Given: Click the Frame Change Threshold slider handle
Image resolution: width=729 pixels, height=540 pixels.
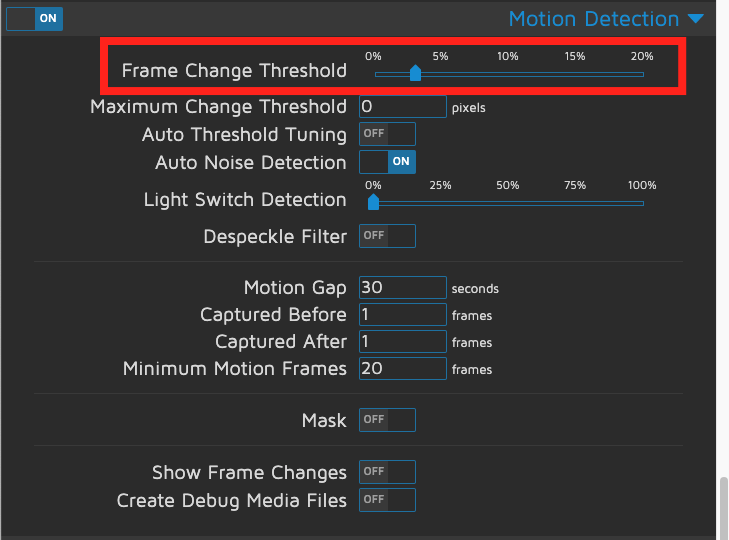Looking at the screenshot, I should click(x=415, y=73).
